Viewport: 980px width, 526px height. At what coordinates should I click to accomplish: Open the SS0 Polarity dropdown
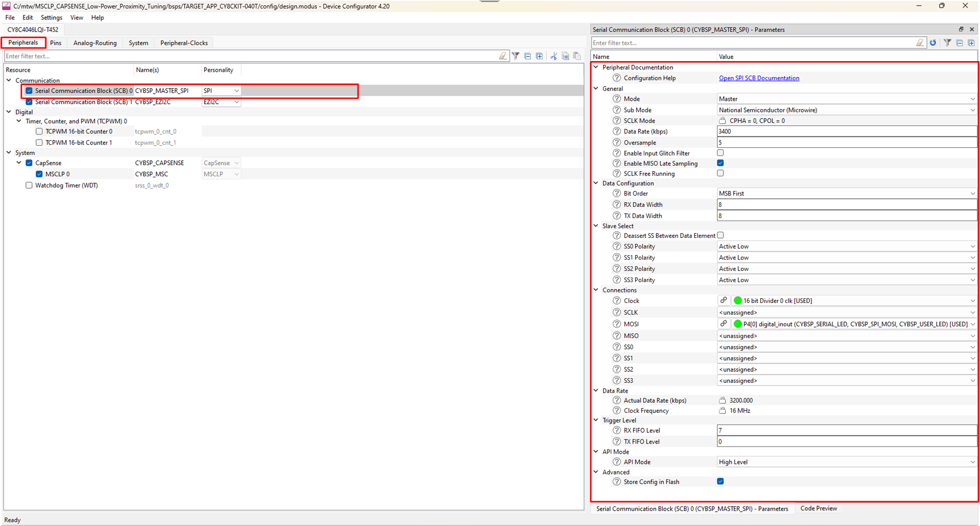coord(847,246)
